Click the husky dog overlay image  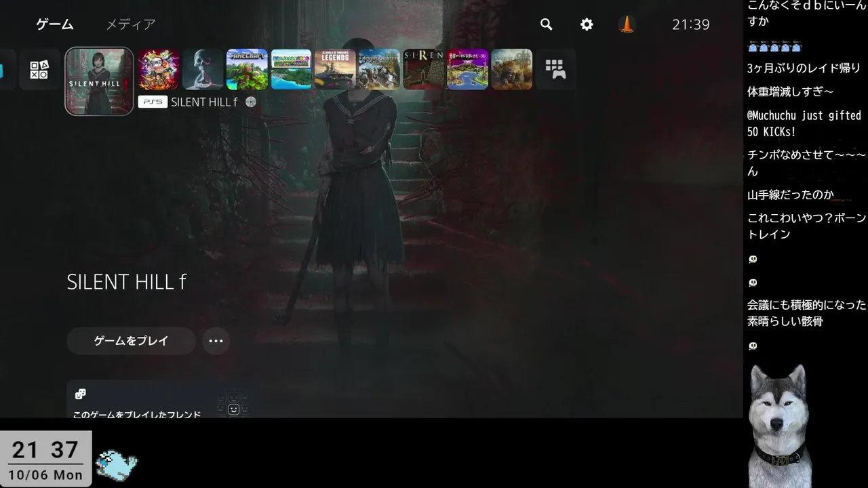[778, 426]
